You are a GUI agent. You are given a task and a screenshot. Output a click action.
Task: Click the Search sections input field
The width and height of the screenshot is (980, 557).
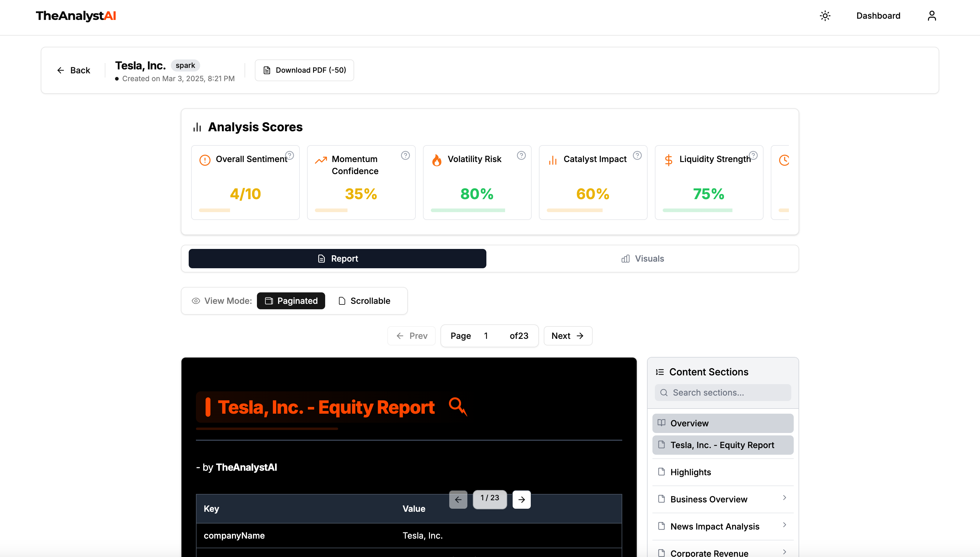[723, 393]
